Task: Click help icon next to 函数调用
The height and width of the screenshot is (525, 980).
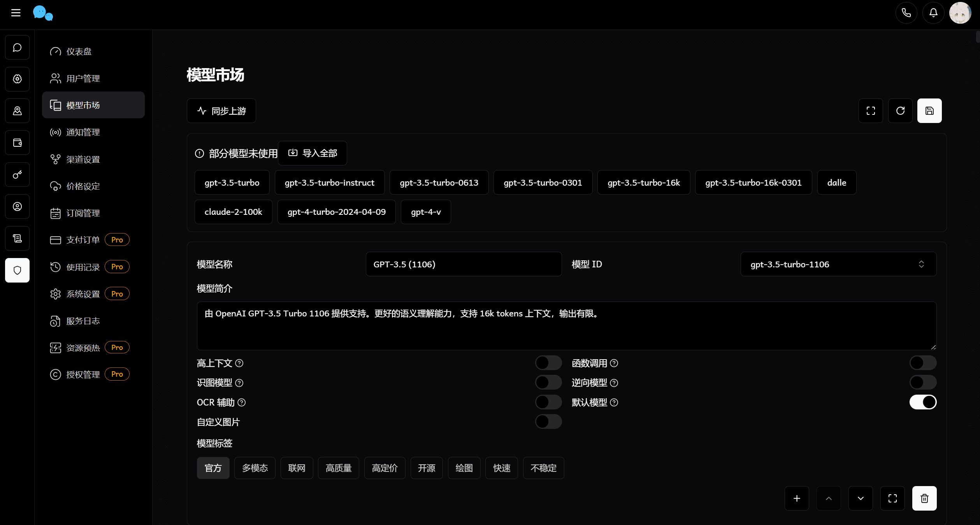Action: click(614, 363)
